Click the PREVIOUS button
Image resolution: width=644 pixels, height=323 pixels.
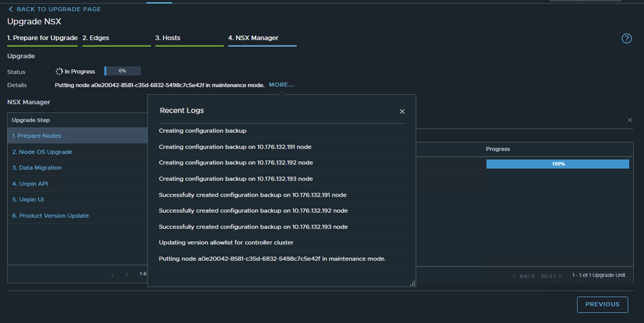[602, 304]
